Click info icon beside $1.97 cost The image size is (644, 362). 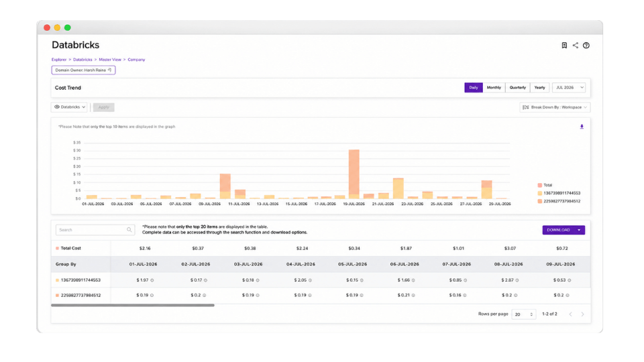coord(152,280)
